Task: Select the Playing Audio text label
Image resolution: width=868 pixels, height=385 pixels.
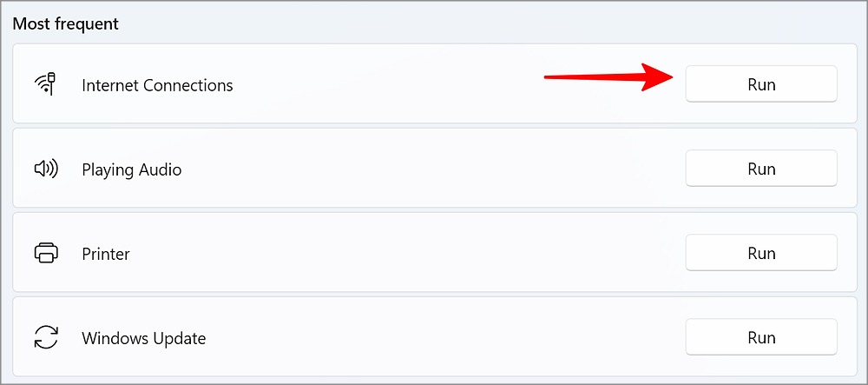Action: point(131,169)
